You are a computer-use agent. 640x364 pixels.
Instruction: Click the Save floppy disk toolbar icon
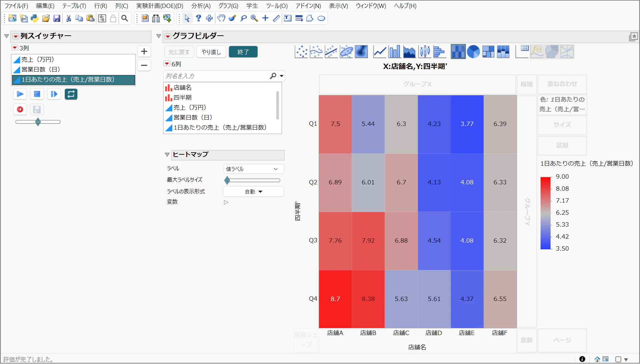tap(57, 18)
